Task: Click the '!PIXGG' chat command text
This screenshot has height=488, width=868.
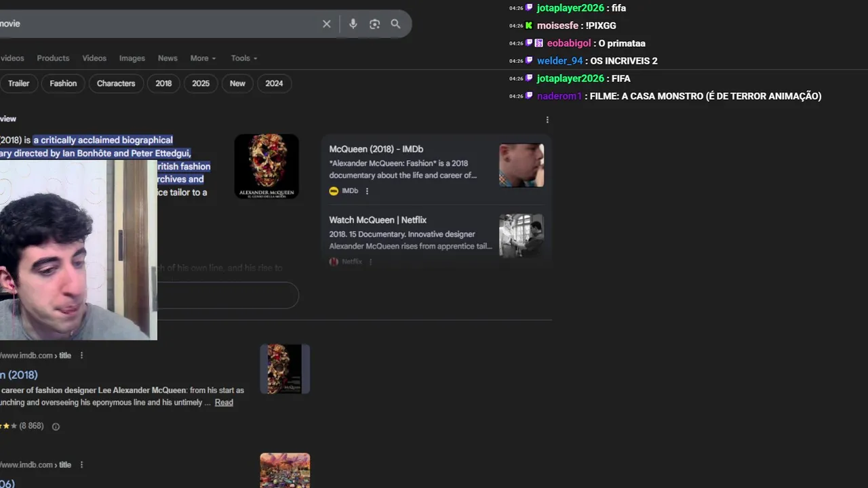Action: point(601,26)
